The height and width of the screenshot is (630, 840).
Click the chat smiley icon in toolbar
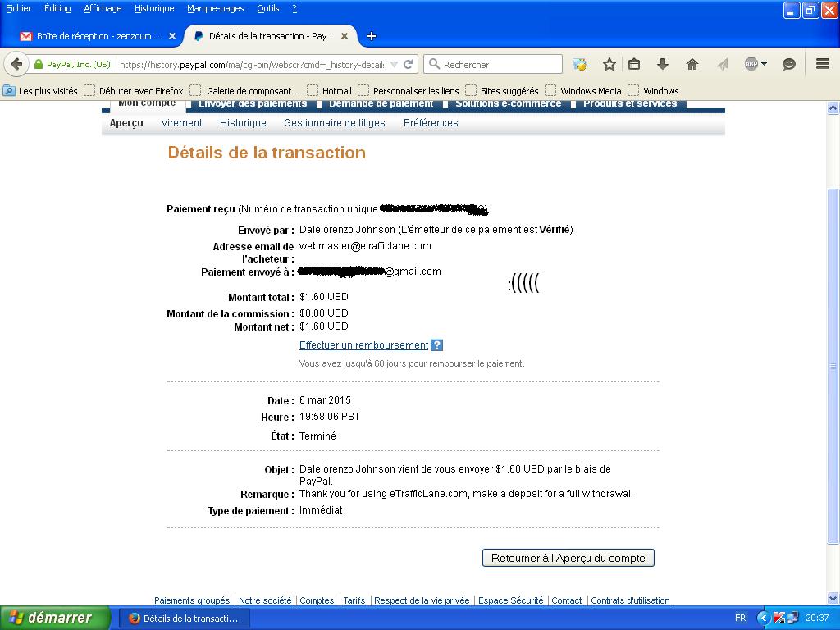coord(788,64)
